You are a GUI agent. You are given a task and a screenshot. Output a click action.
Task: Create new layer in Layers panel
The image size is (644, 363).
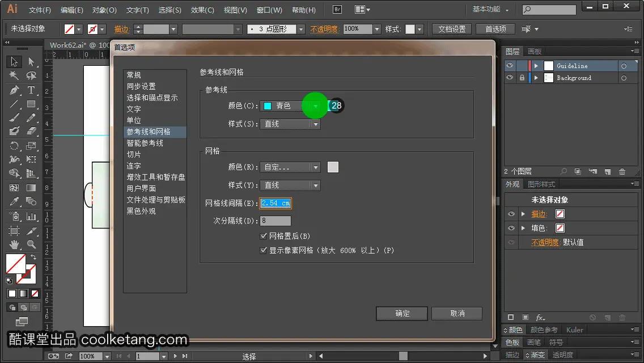608,171
